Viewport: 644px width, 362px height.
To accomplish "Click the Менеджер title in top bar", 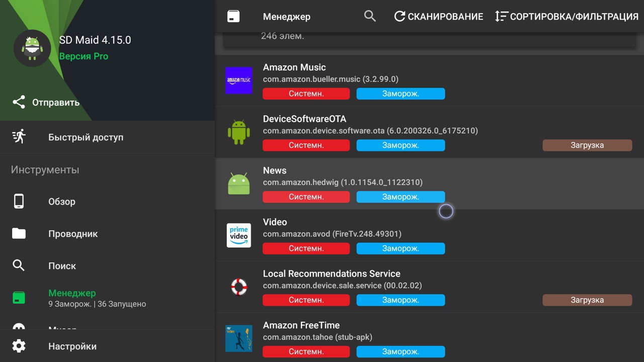I will tap(287, 17).
